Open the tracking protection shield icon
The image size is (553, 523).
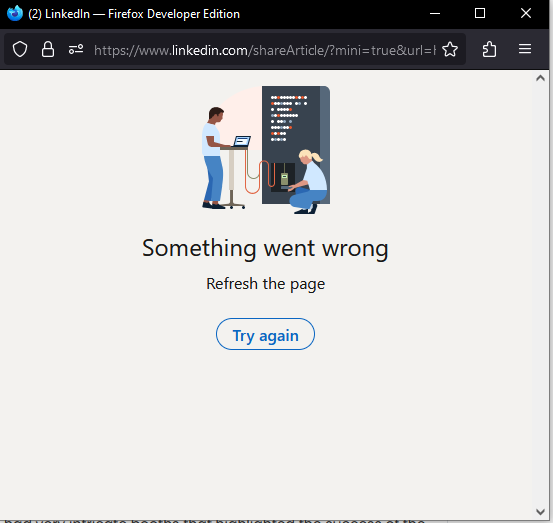coord(20,49)
